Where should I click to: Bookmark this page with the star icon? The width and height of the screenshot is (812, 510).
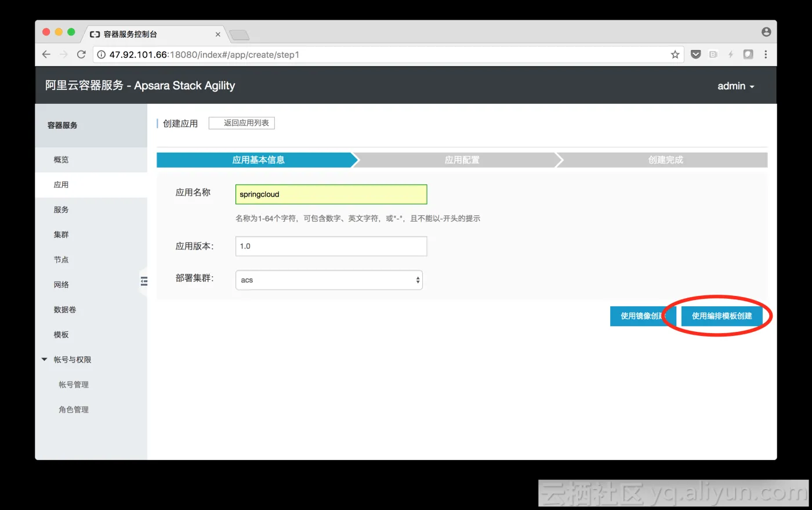pos(675,55)
